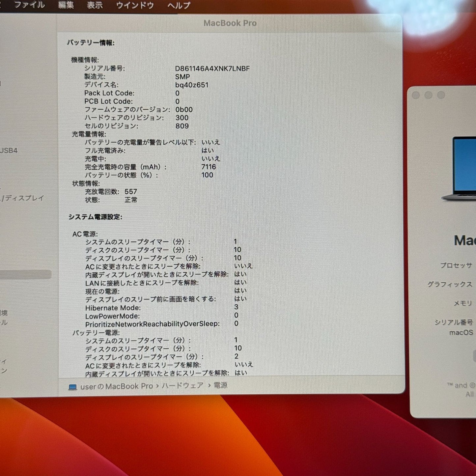Click the フル充電済み row label
The image size is (476, 476).
[x=105, y=151]
